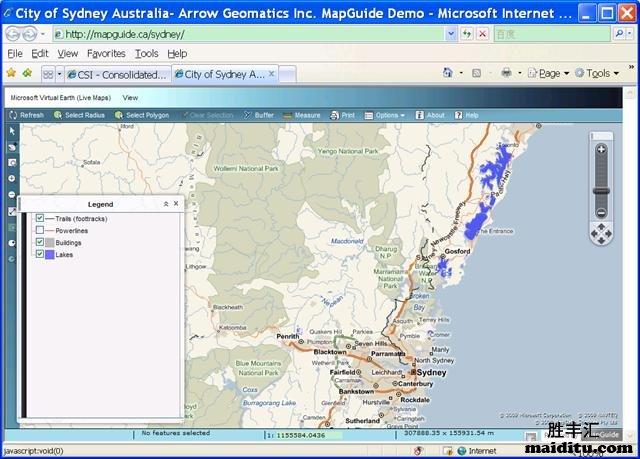This screenshot has width=640, height=459.
Task: Click the zoom-out magnifier in left sidebar
Action: tap(12, 194)
